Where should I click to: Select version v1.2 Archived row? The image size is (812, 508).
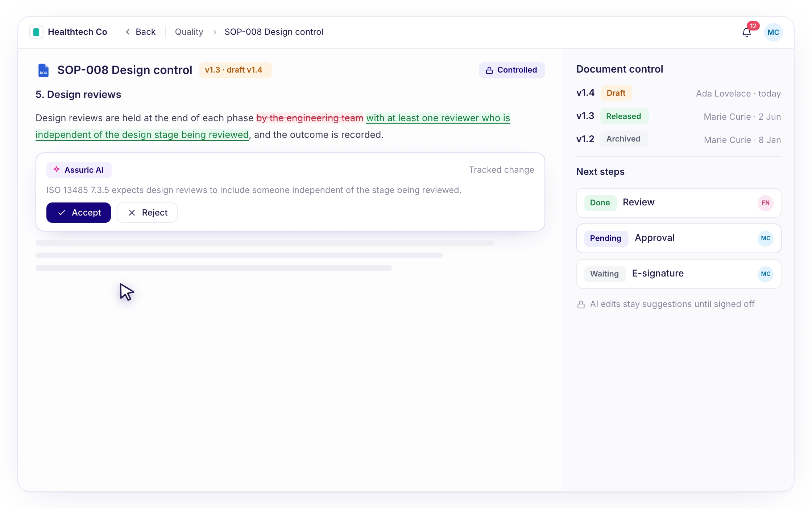coord(679,139)
